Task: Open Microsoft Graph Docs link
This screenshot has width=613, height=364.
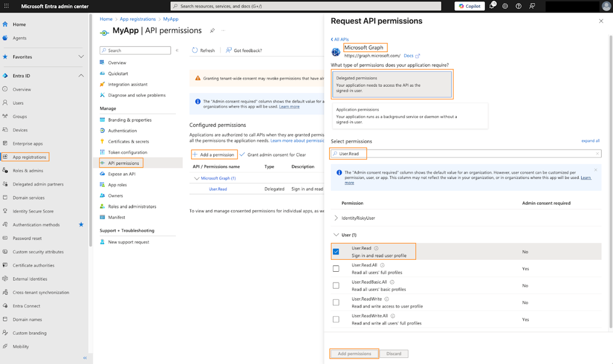Action: point(411,56)
